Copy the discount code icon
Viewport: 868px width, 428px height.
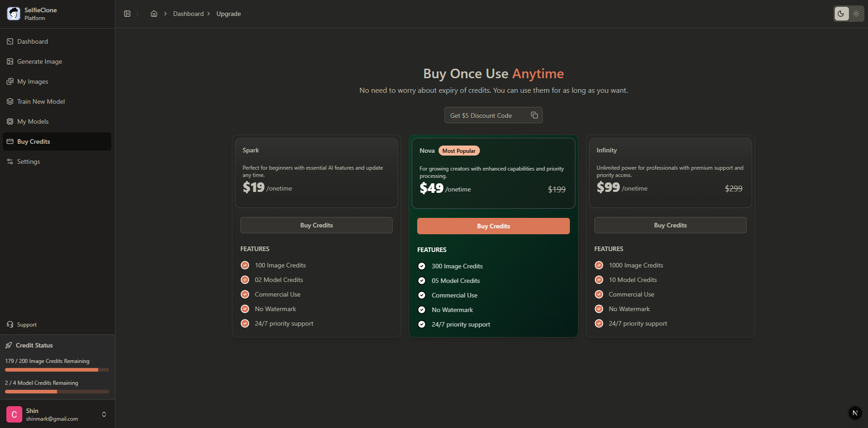tap(534, 116)
